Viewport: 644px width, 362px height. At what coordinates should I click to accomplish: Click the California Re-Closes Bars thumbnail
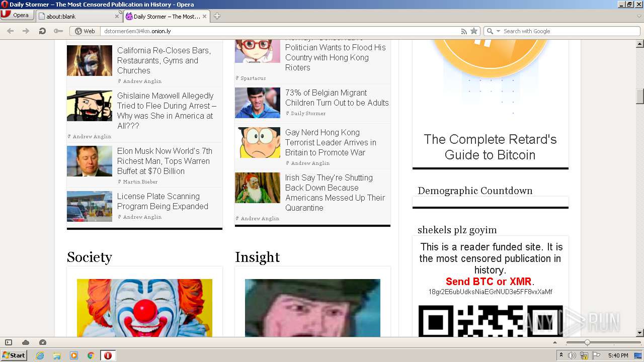(x=90, y=60)
